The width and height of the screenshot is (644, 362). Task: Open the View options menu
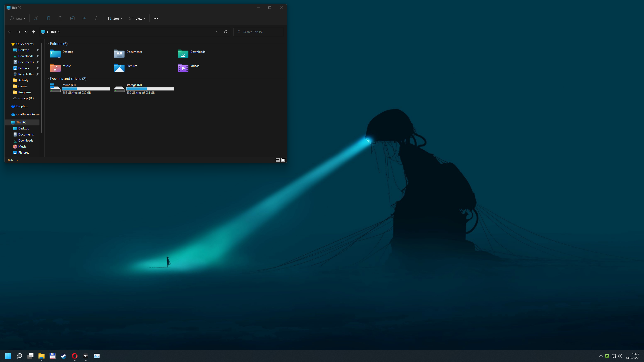click(137, 18)
